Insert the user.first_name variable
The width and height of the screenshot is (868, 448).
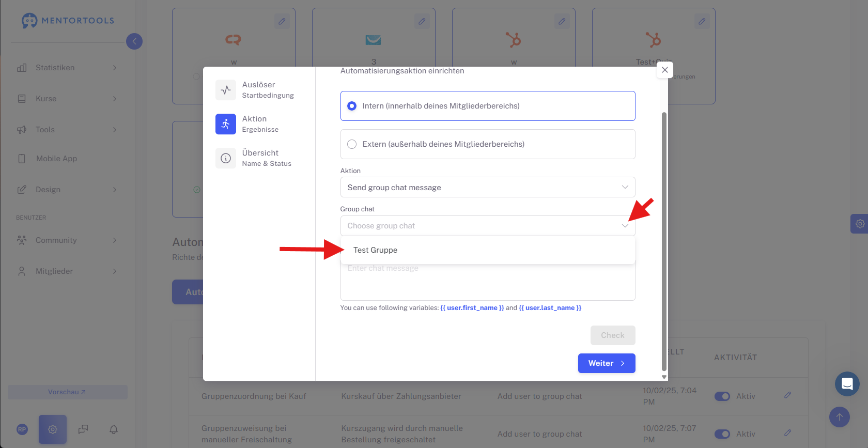pyautogui.click(x=472, y=308)
